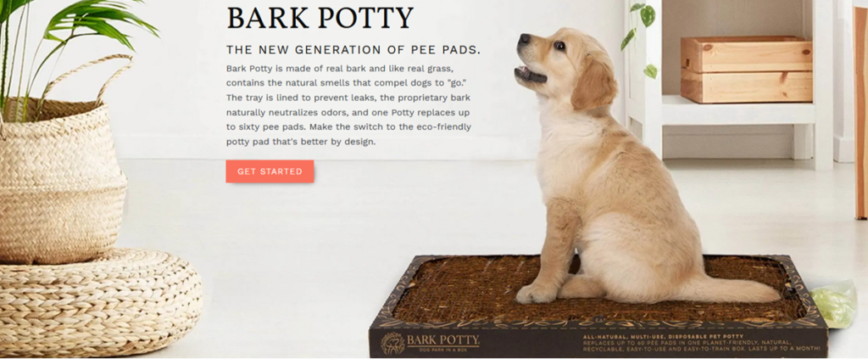Click the green waste bag beside the tray

click(x=833, y=304)
